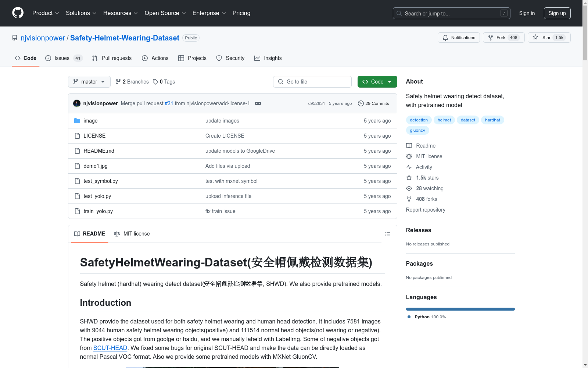Screen dimensions: 588x368
Task: Click the test_yolo.py file icon
Action: click(x=77, y=196)
